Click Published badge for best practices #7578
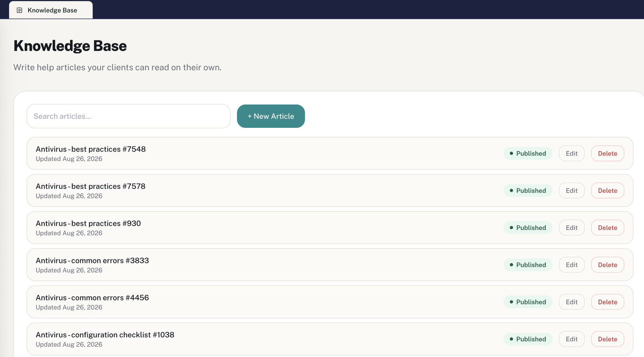Image resolution: width=644 pixels, height=357 pixels. point(528,191)
